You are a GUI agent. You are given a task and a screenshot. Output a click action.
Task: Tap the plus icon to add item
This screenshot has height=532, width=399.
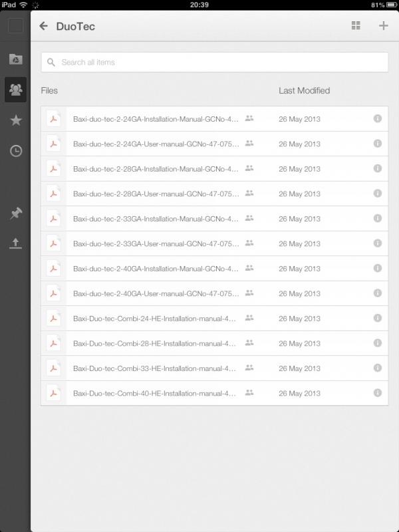pos(383,26)
